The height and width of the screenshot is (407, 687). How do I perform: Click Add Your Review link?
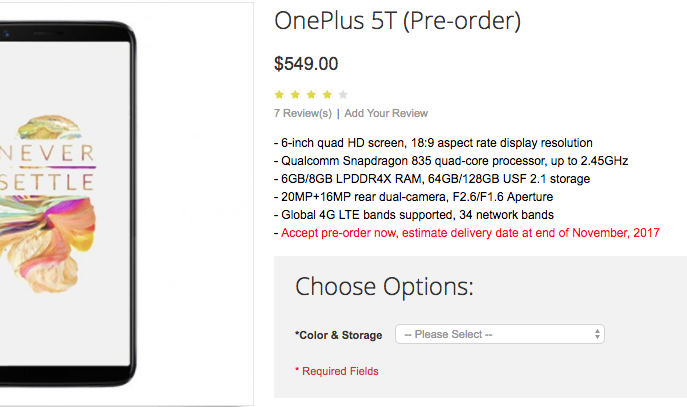pos(386,113)
